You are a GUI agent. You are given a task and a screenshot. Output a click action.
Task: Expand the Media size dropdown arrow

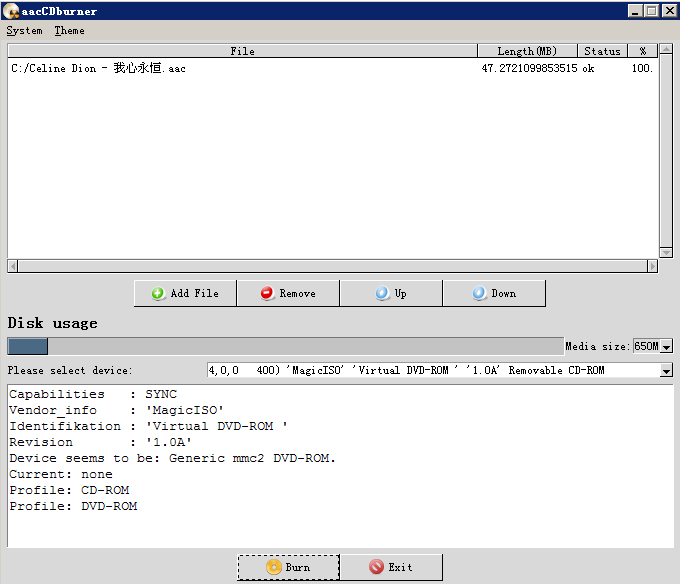click(667, 346)
